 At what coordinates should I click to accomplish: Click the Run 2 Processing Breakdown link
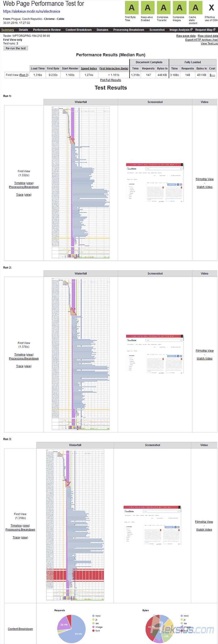(24, 359)
